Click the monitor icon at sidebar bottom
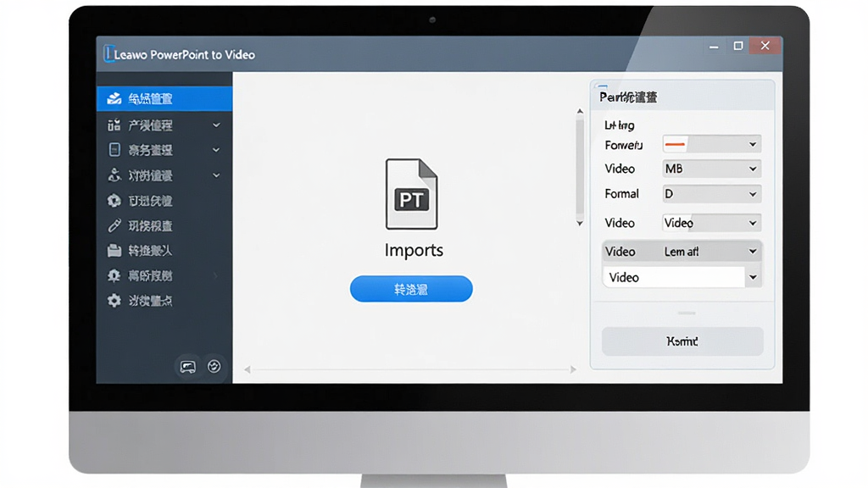The height and width of the screenshot is (488, 868). point(187,366)
